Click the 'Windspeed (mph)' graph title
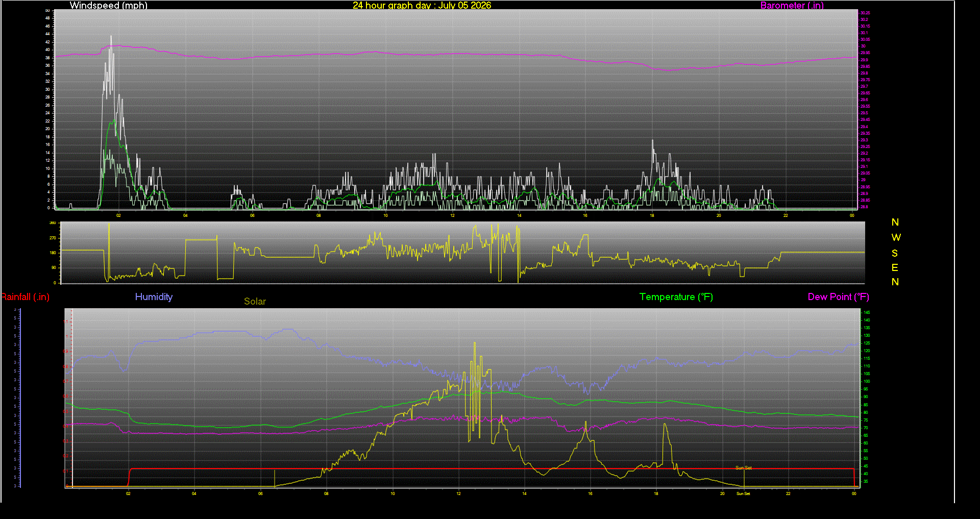980x519 pixels. [x=109, y=6]
